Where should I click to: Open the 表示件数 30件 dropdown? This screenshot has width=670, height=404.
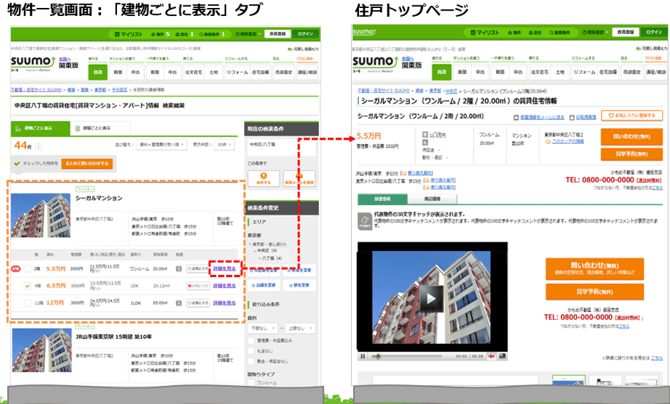click(x=224, y=145)
